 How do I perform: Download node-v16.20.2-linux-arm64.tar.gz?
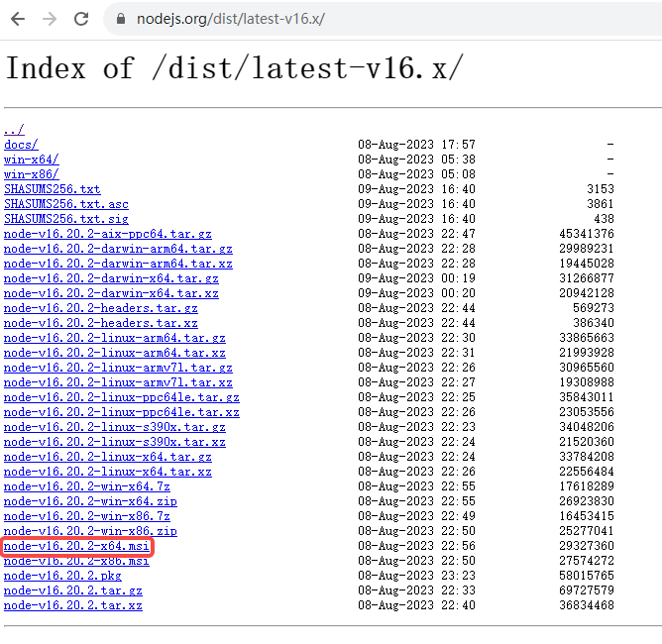pyautogui.click(x=114, y=338)
